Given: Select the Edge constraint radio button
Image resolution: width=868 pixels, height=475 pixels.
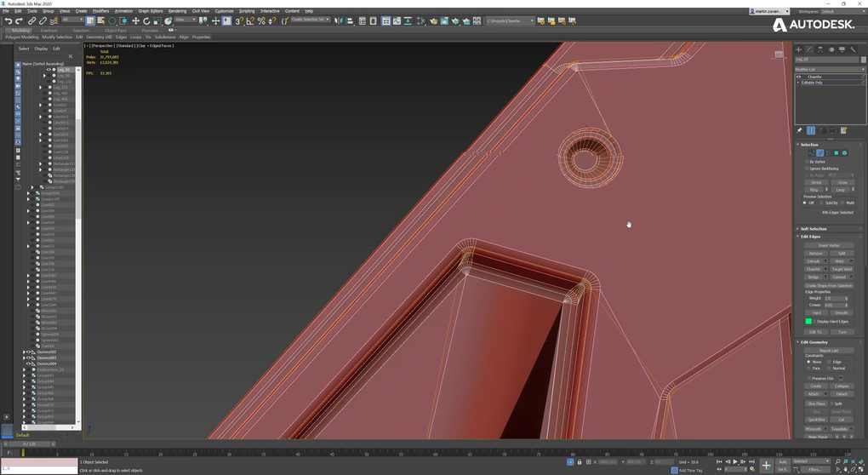Looking at the screenshot, I should [830, 362].
